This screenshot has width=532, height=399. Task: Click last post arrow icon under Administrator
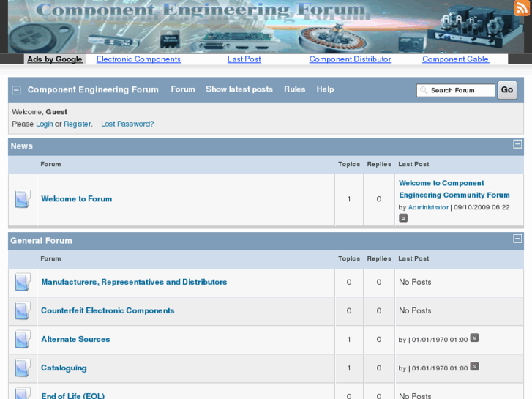(x=403, y=218)
